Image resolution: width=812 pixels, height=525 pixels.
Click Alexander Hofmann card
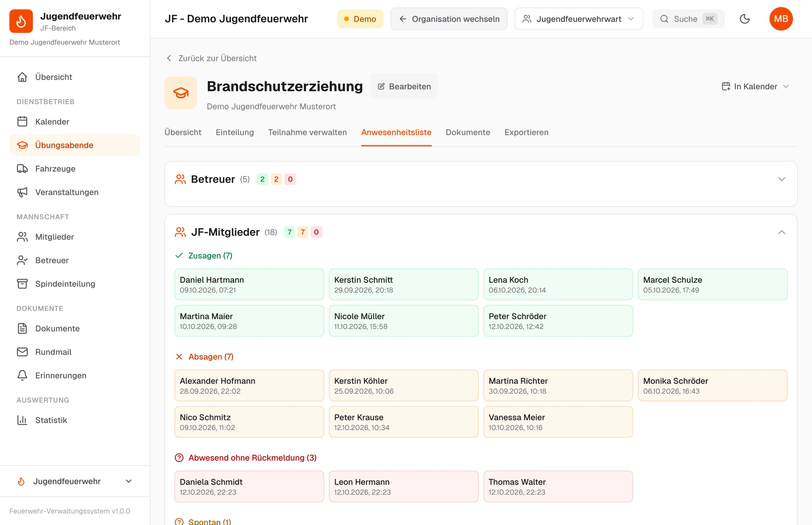pos(249,385)
